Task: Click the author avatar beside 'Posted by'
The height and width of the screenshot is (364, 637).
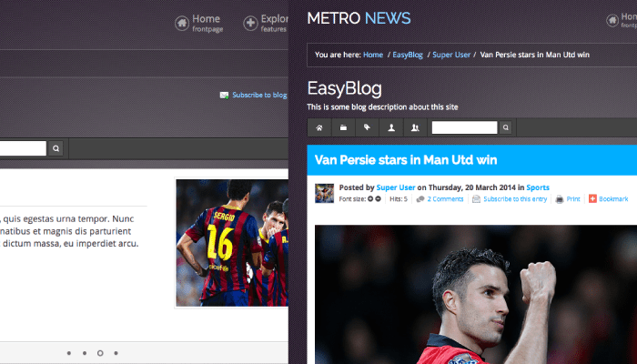Action: click(324, 192)
